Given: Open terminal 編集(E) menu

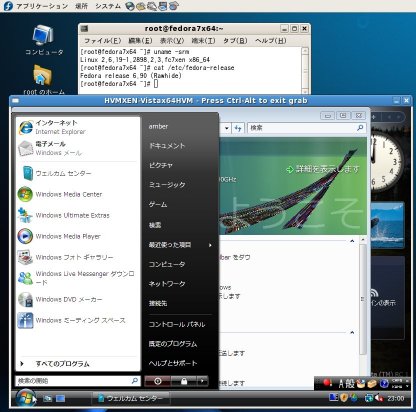Looking at the screenshot, I should click(x=140, y=41).
